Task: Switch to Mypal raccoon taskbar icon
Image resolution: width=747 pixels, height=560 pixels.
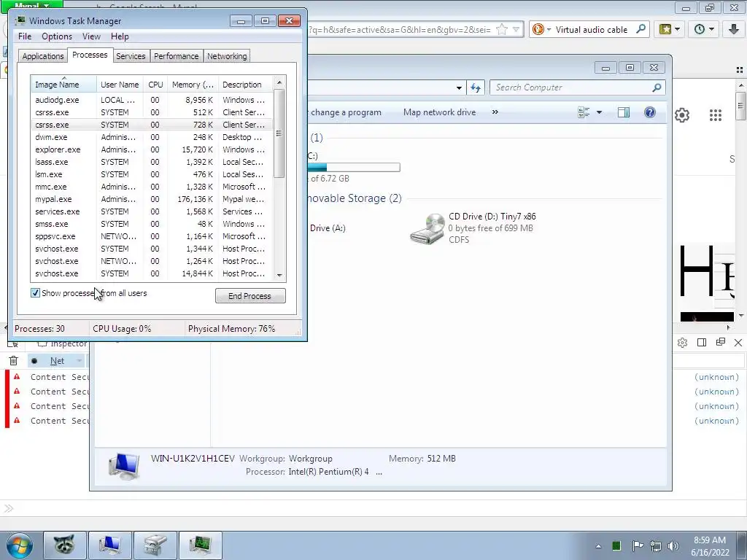Action: 65,545
